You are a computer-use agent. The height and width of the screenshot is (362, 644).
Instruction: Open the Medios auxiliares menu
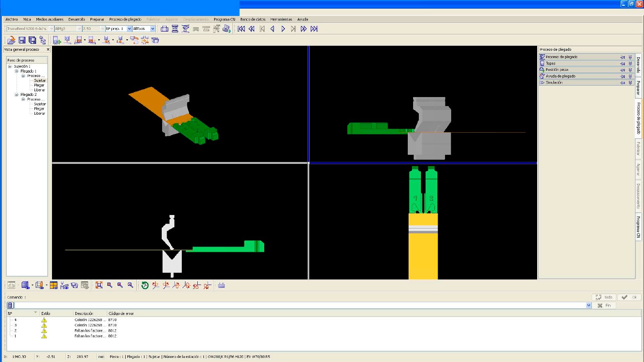(x=50, y=19)
